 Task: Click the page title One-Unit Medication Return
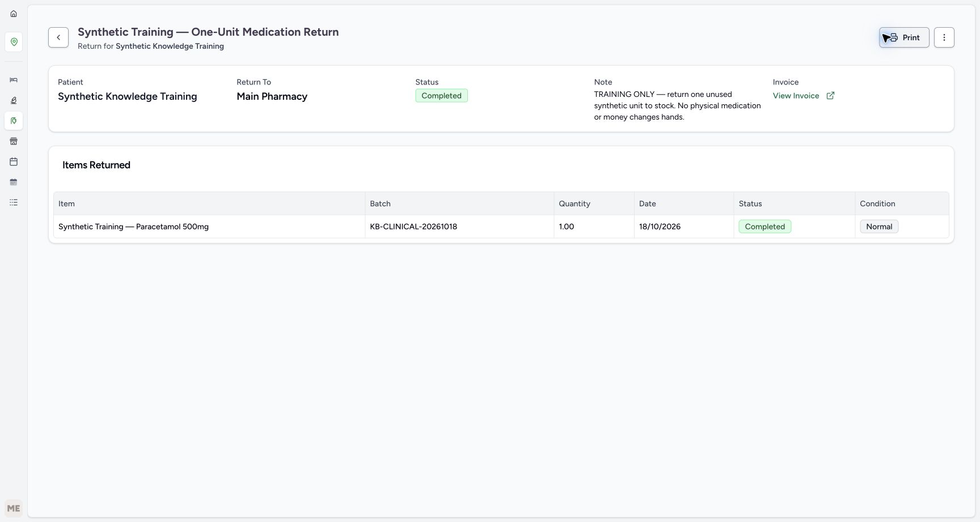point(208,32)
